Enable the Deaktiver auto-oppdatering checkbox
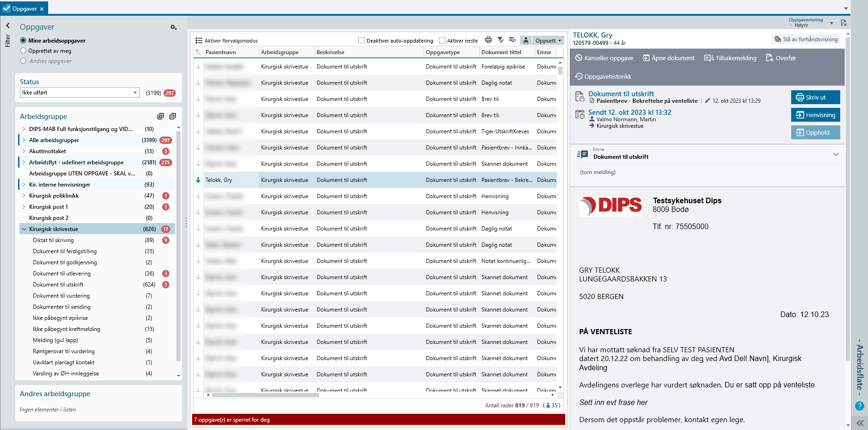This screenshot has height=430, width=868. [x=362, y=41]
